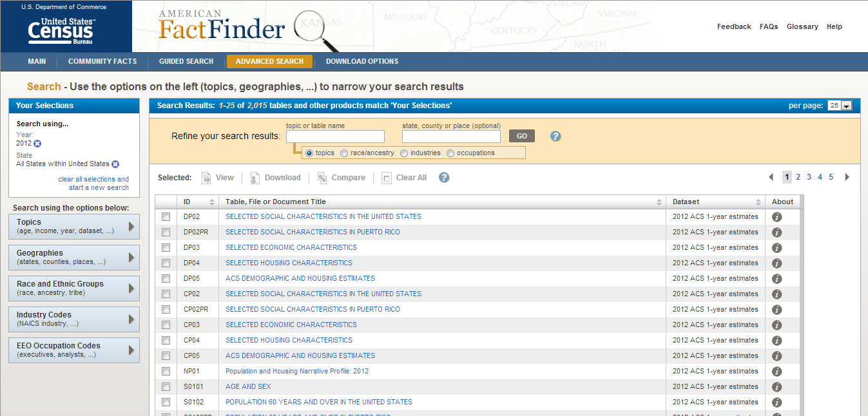
Task: Open the FAQs link
Action: (769, 27)
